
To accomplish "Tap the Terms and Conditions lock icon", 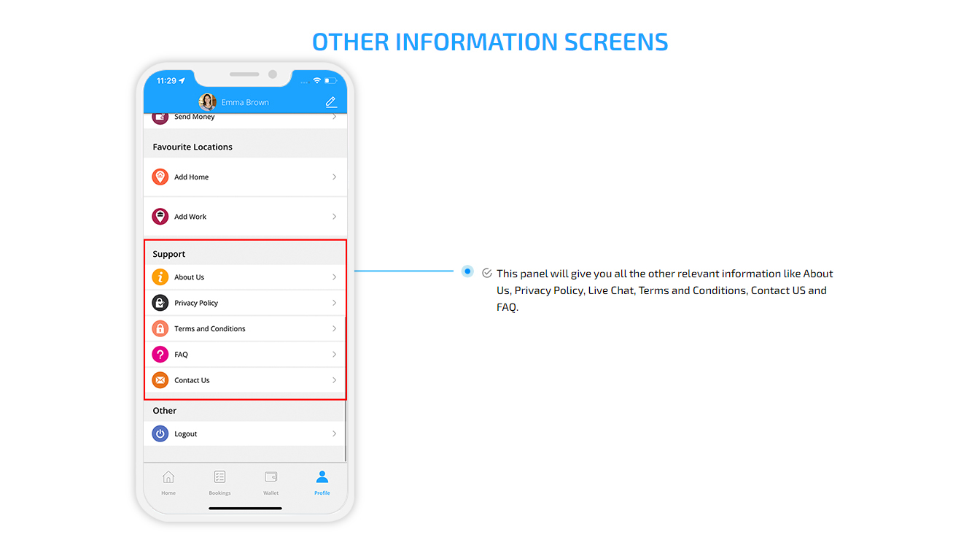I will 160,328.
